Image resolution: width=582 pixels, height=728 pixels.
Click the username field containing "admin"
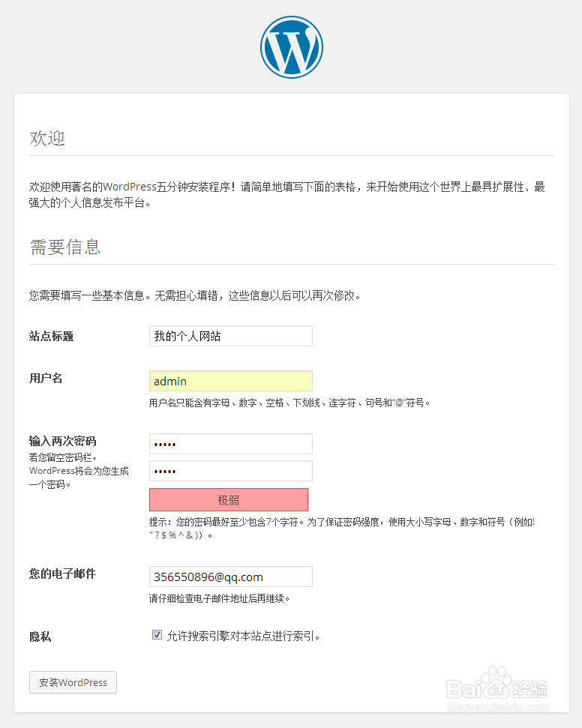point(230,381)
